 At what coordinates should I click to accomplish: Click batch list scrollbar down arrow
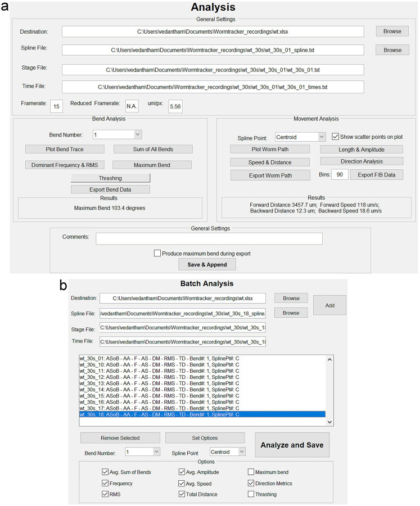click(329, 422)
